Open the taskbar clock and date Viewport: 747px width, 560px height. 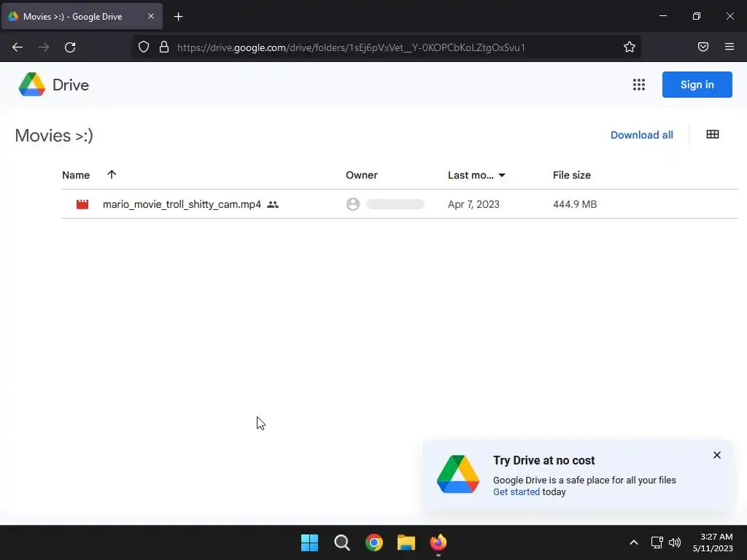click(713, 542)
